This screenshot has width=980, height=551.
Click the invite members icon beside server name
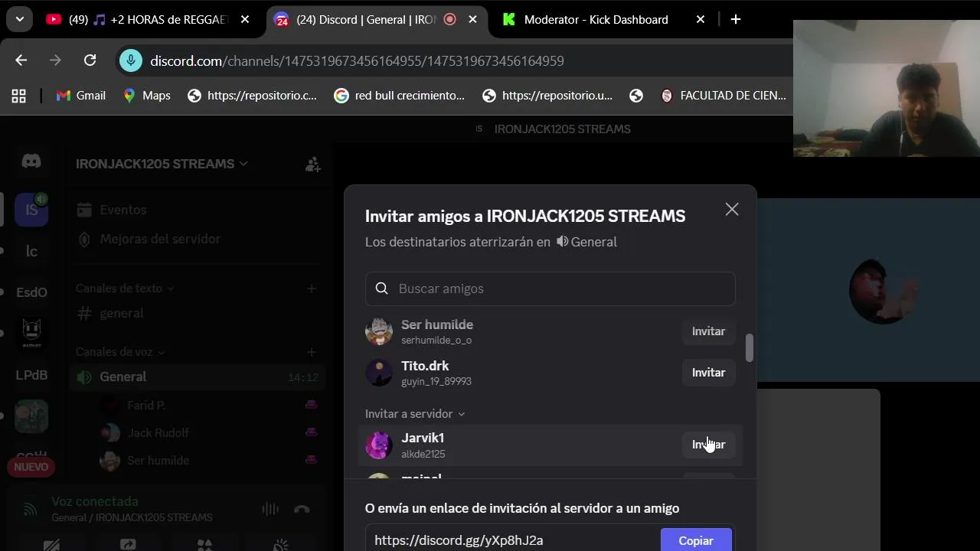click(x=312, y=164)
